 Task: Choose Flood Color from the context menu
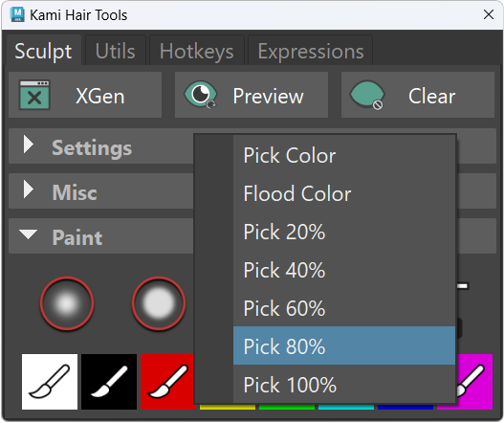point(344,193)
